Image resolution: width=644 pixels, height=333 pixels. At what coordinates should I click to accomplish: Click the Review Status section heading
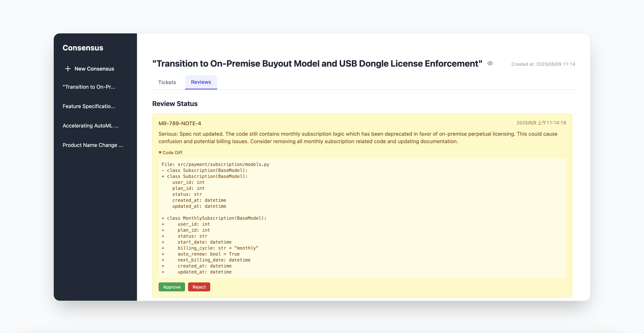point(175,104)
